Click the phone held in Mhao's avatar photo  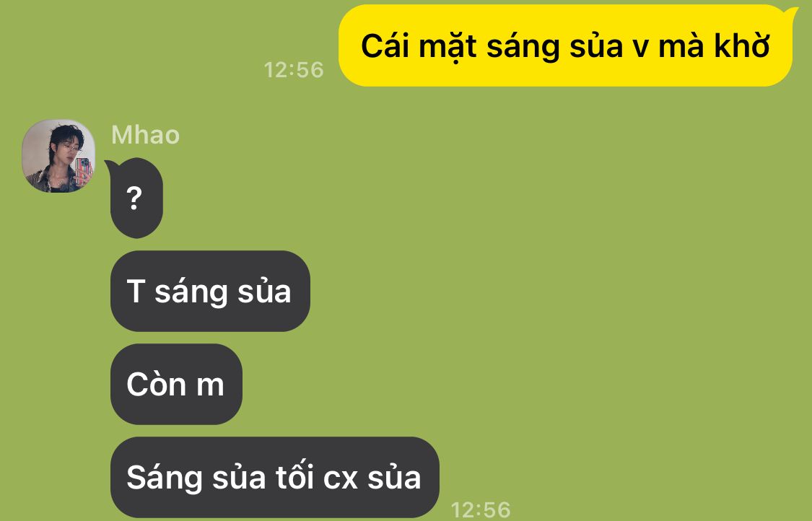tap(83, 171)
